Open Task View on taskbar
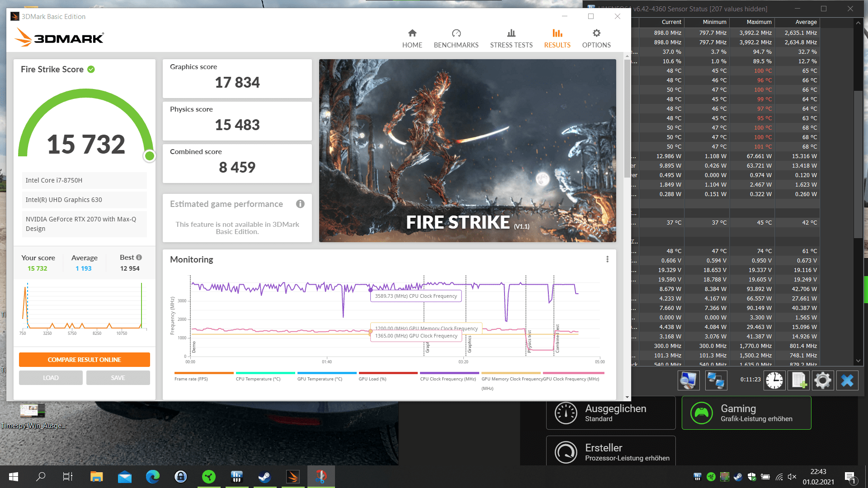Screen dimensions: 868x488 [x=68, y=477]
